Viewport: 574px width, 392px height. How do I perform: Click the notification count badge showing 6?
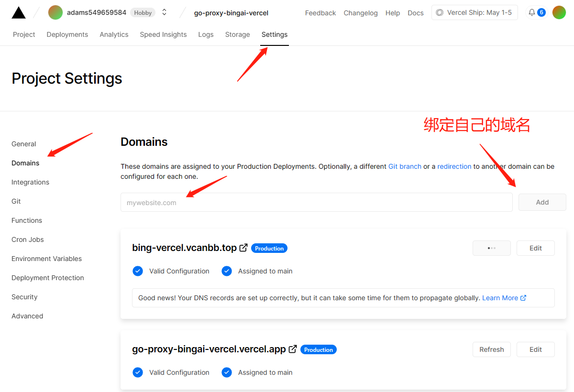(541, 12)
